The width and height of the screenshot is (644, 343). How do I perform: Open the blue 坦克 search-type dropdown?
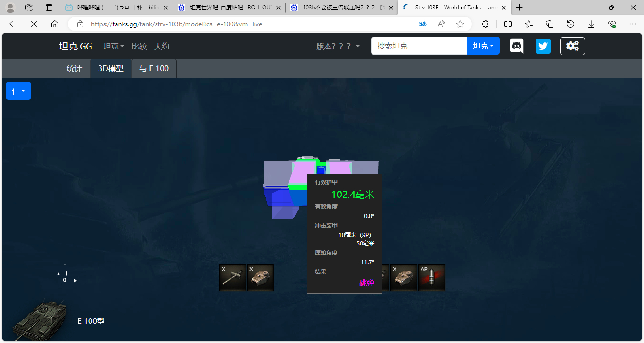tap(483, 46)
